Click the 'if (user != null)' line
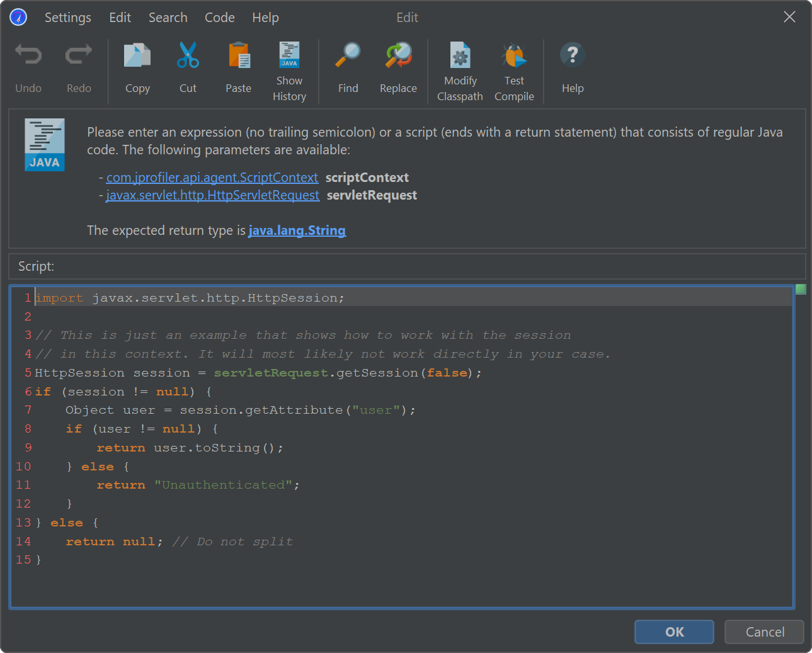This screenshot has height=653, width=812. 142,429
